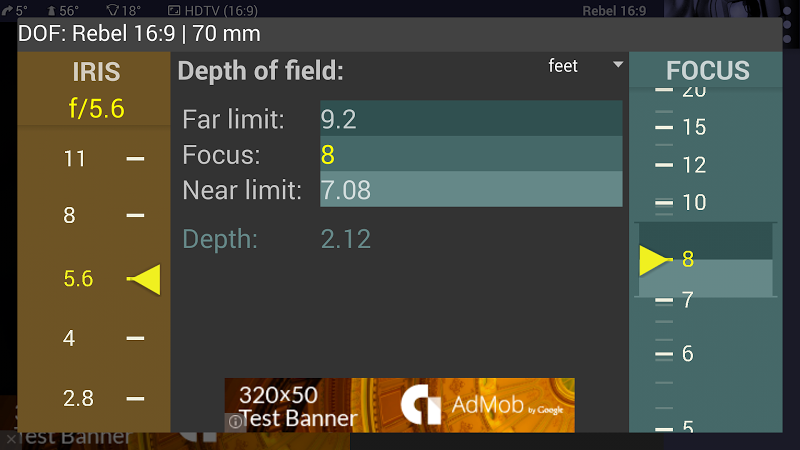Click the AdMob logo icon
Viewport: 800px width, 450px height.
(x=422, y=405)
